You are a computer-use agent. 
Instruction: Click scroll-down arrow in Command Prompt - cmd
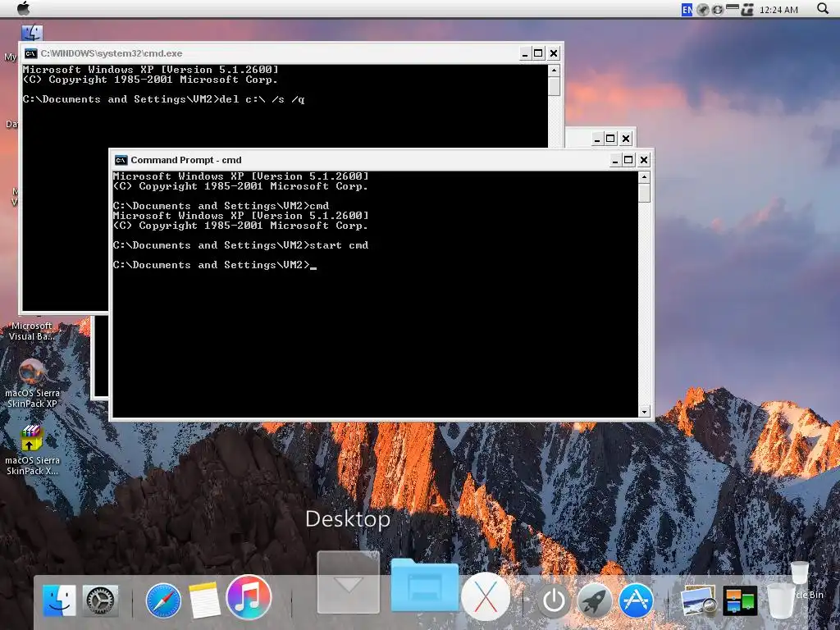pos(645,412)
